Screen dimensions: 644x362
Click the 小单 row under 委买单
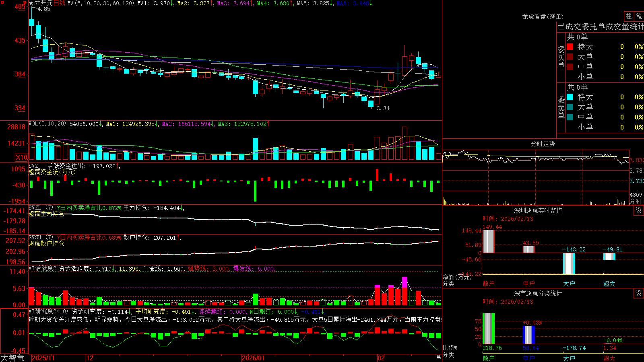click(605, 76)
